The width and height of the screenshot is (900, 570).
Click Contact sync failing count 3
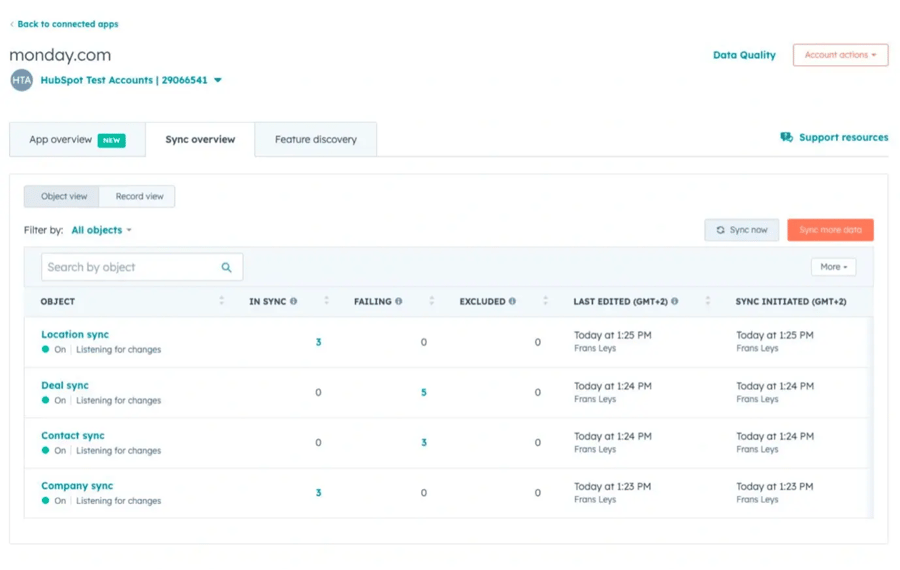[424, 443]
